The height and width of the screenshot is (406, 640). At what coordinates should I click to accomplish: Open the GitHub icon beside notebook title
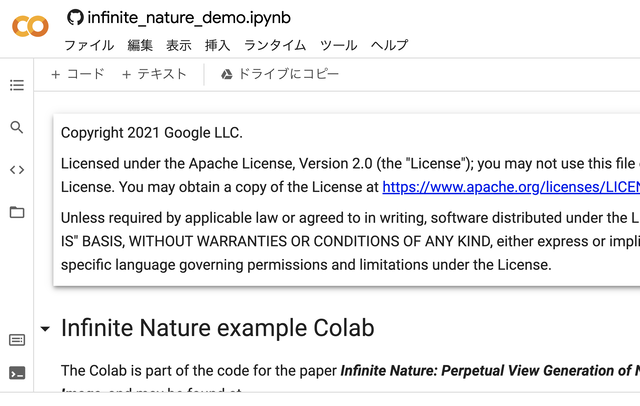[75, 18]
